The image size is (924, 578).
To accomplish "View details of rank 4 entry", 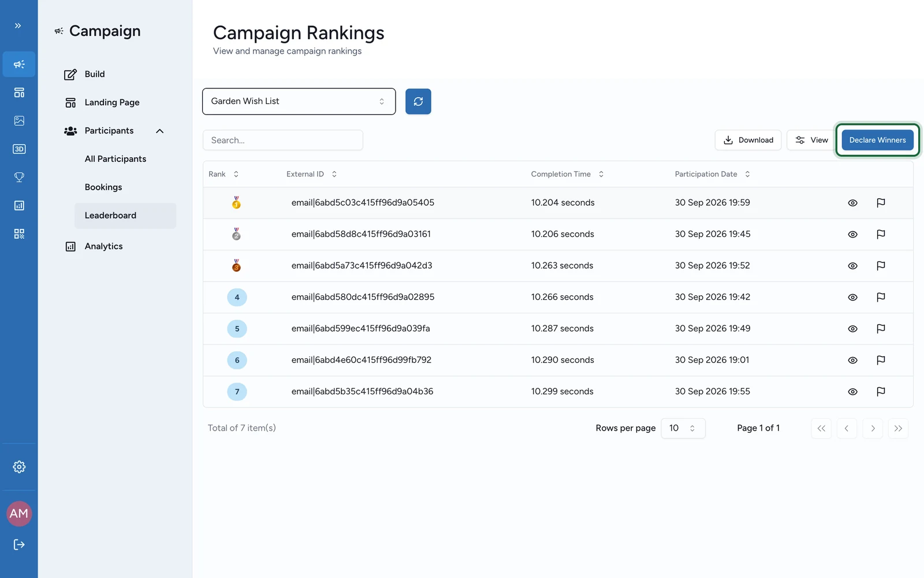I will [852, 297].
